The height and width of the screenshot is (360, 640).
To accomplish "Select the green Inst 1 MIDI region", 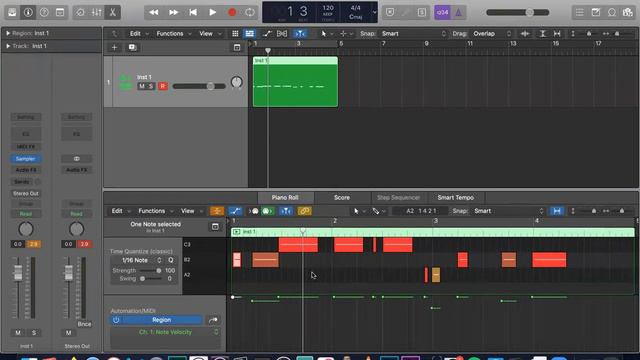I will tap(295, 82).
